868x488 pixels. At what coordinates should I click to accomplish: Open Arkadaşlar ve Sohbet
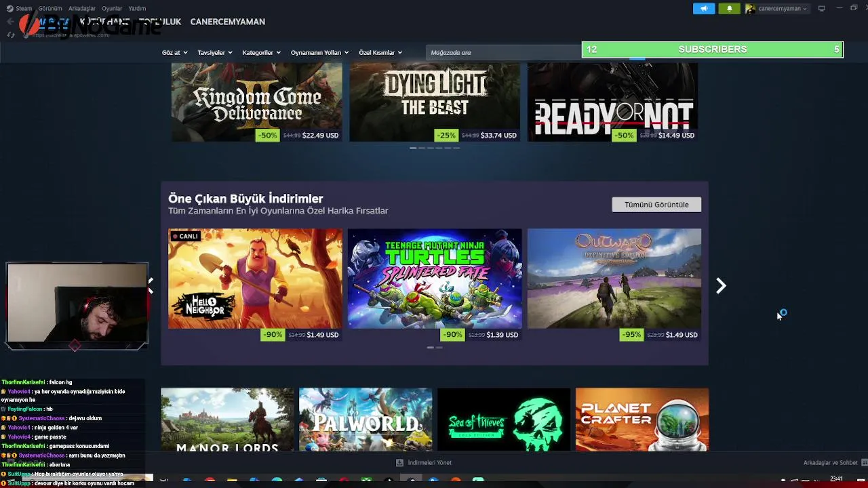point(831,463)
